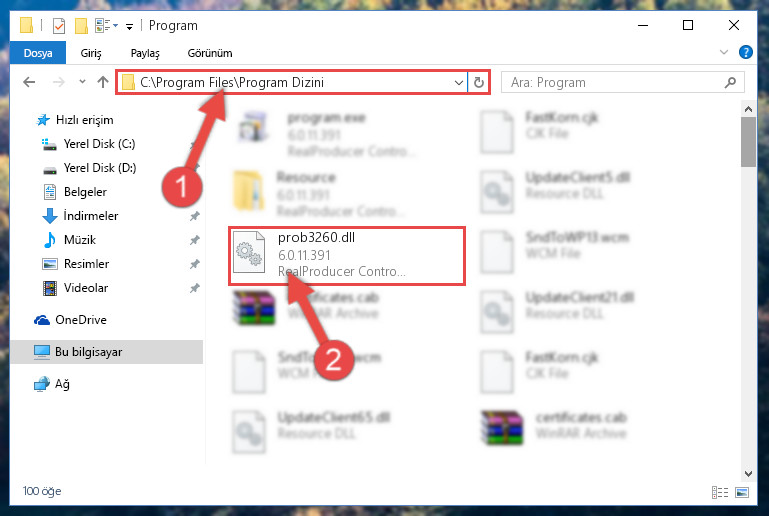
Task: Open the Customize Quick Access Toolbar dropdown
Action: 129,26
